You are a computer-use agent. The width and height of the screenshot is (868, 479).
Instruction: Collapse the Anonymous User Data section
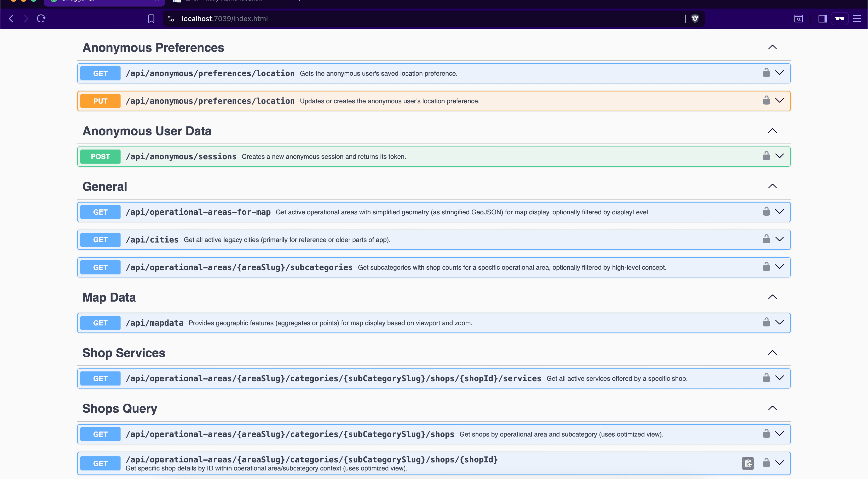click(x=772, y=130)
